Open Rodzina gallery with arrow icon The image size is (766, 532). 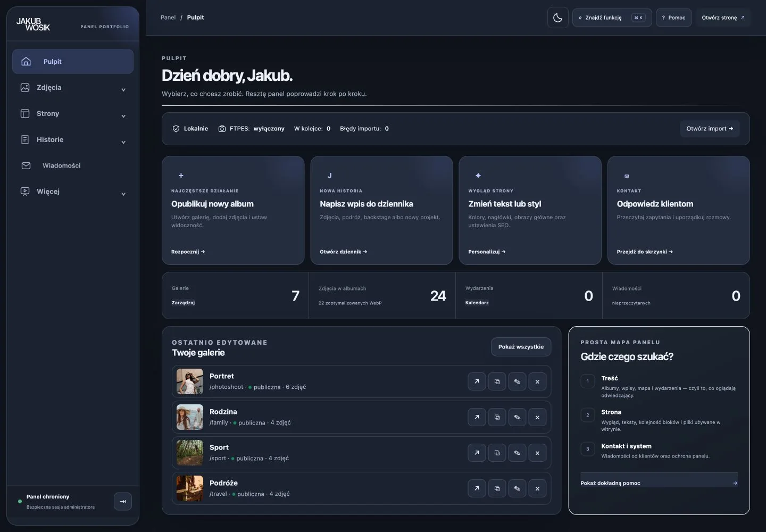[477, 417]
